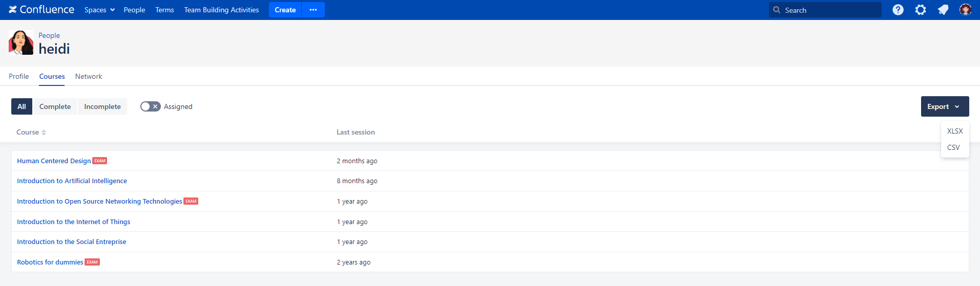Collapse the Export dropdown button
The height and width of the screenshot is (286, 980).
944,106
